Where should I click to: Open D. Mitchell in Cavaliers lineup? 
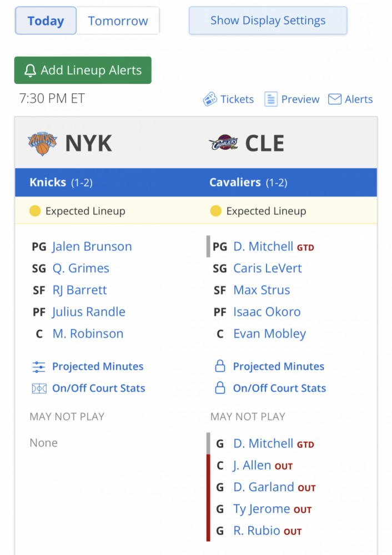[263, 246]
